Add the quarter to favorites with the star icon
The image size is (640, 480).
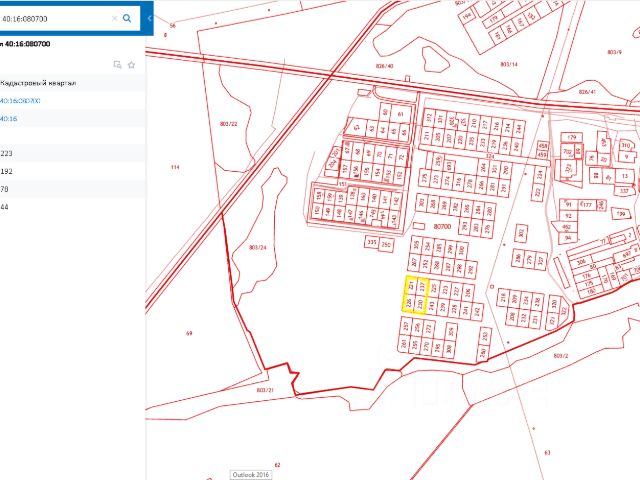(x=131, y=64)
